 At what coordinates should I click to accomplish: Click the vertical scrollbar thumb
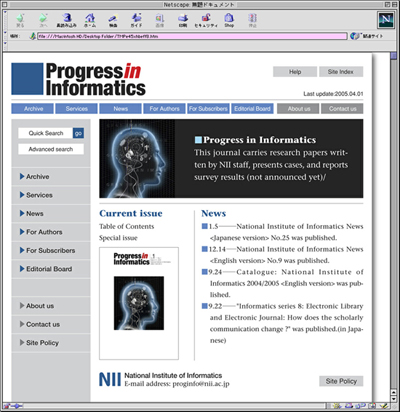394,55
